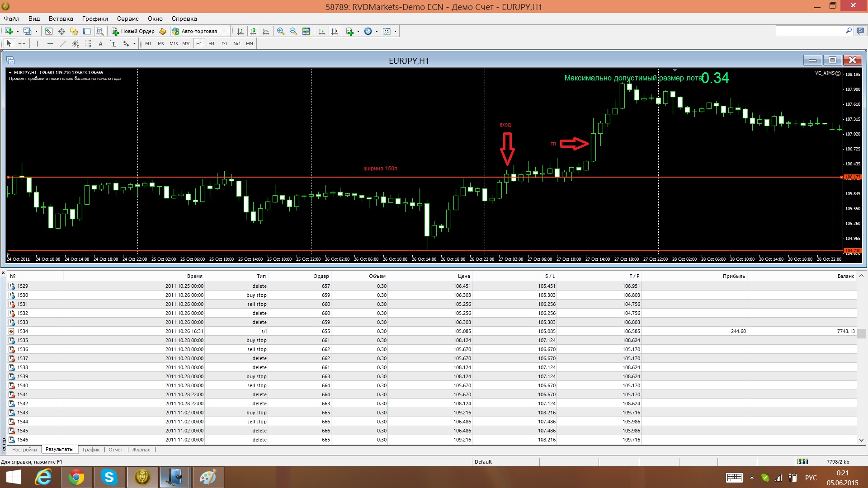Viewport: 868px width, 488px height.
Task: Zoom in on the chart
Action: tap(281, 31)
